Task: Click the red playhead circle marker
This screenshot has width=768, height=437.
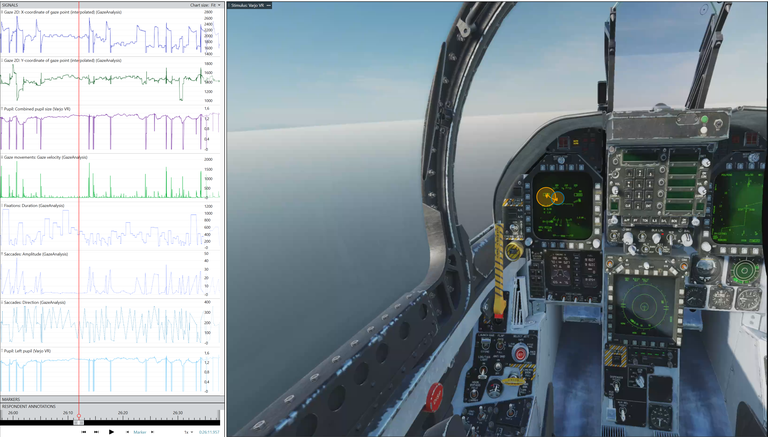Action: (x=79, y=415)
